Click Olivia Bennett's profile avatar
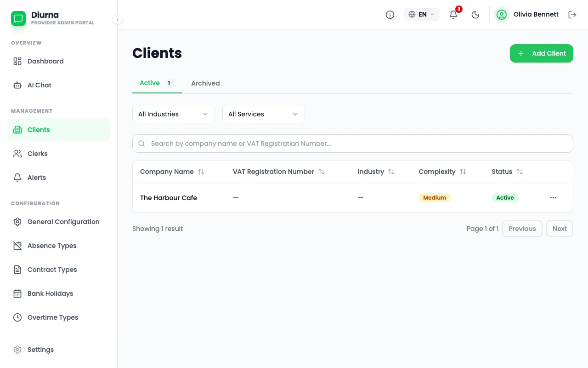Screen dimensions: 588x368 502,15
